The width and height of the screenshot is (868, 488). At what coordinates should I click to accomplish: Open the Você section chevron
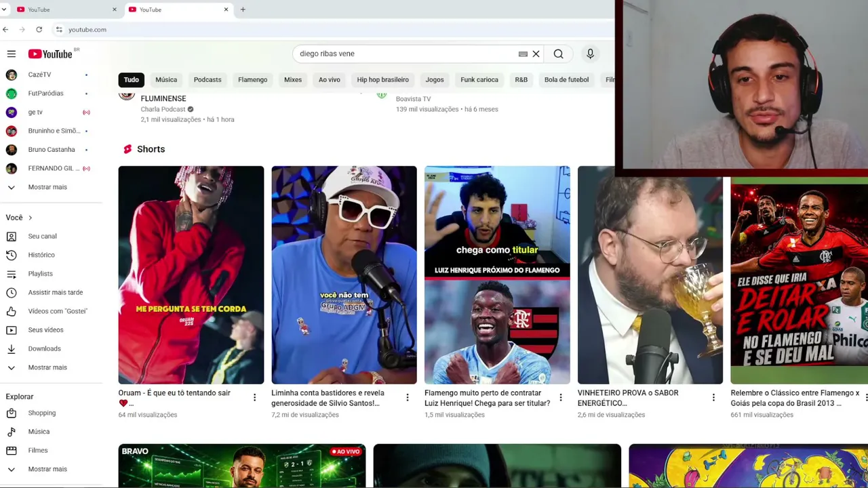(30, 218)
